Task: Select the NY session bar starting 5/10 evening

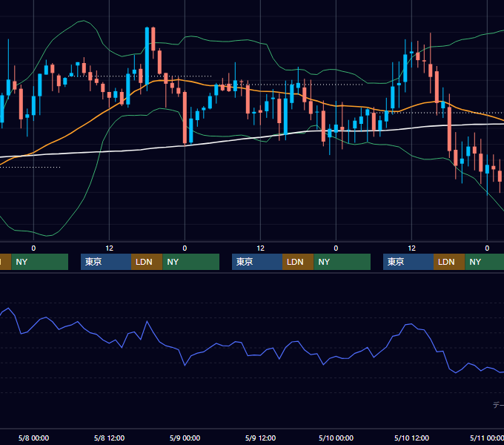Action: [485, 262]
